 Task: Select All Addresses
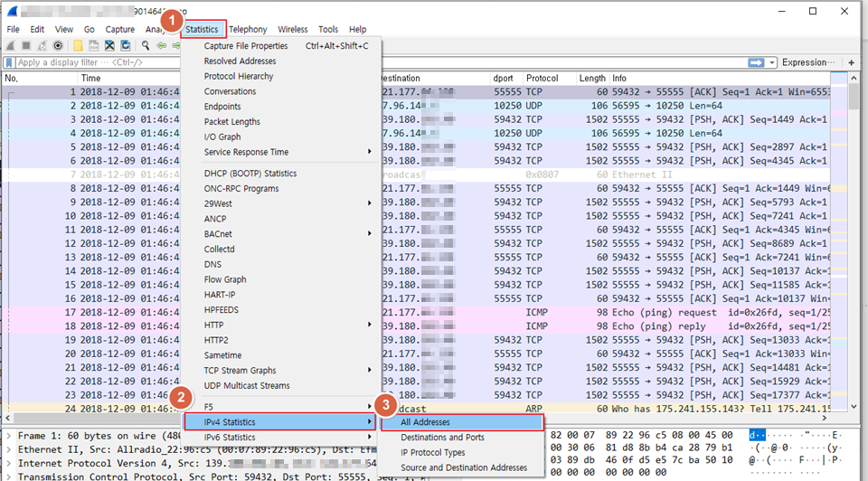click(x=463, y=422)
